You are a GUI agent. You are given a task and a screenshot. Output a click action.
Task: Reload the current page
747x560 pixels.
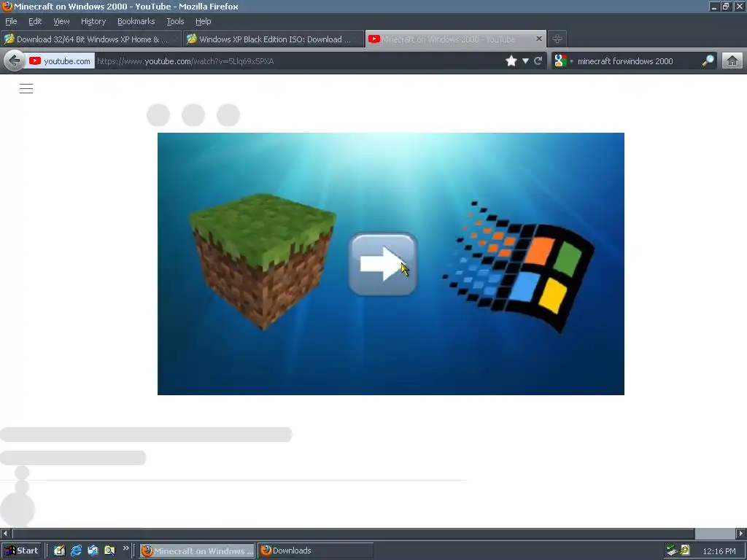tap(538, 61)
